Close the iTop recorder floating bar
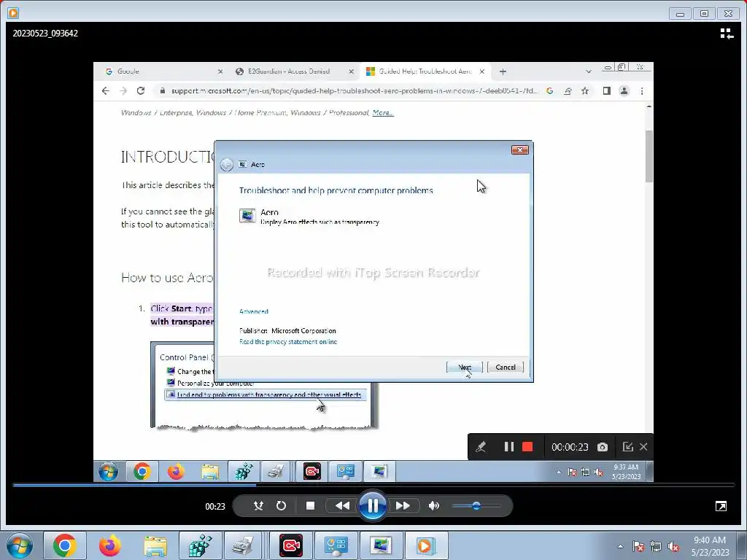 coord(643,447)
